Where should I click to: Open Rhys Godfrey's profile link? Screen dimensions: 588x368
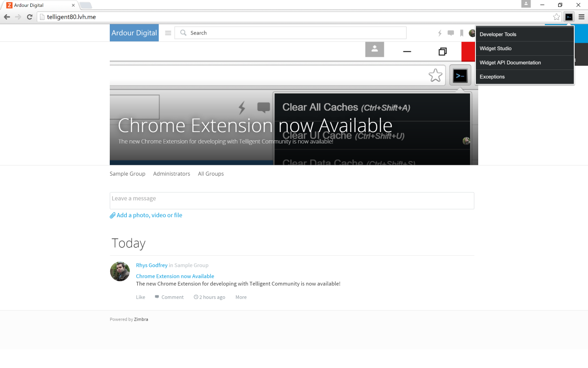152,265
